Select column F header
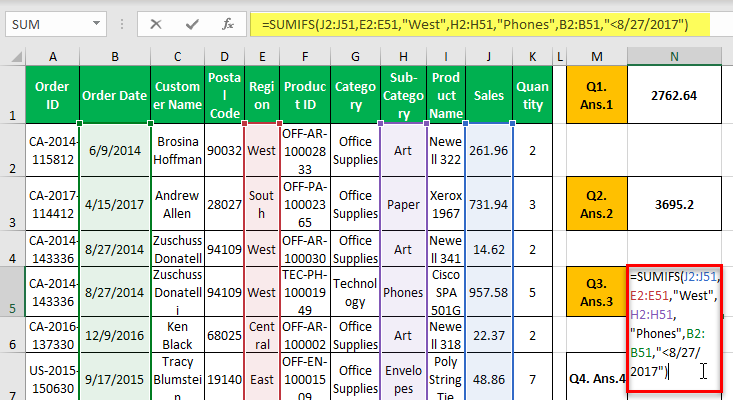The image size is (736, 400). 305,57
